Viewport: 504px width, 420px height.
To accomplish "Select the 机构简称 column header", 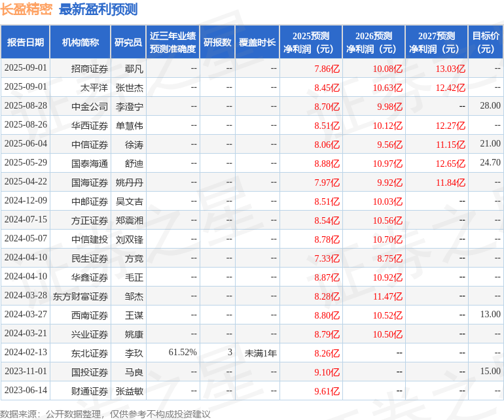I will coord(81,42).
